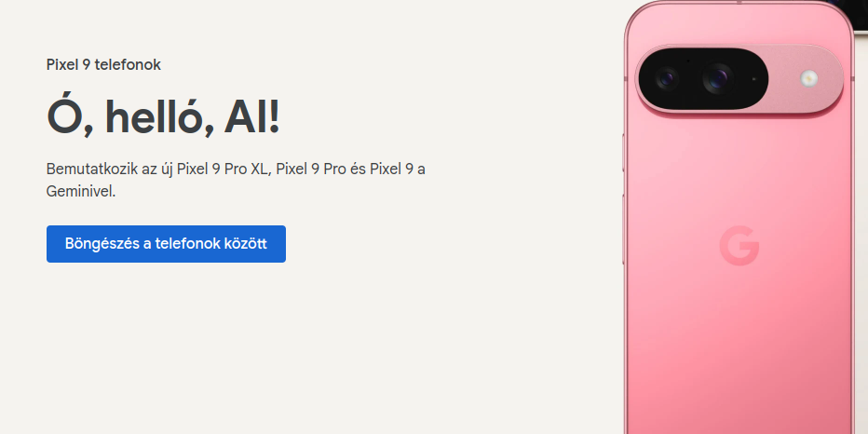Click the 'Ó, helló, AI!' heading
The height and width of the screenshot is (434, 868).
(163, 116)
